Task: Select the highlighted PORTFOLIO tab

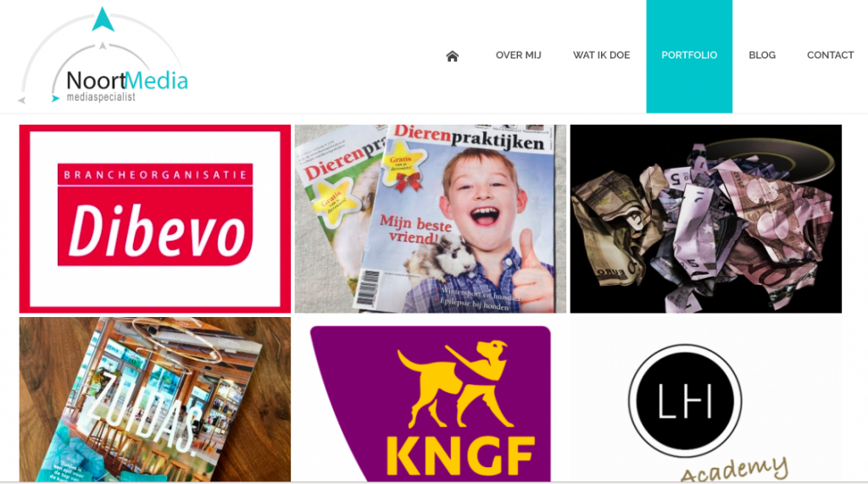Action: click(x=689, y=56)
